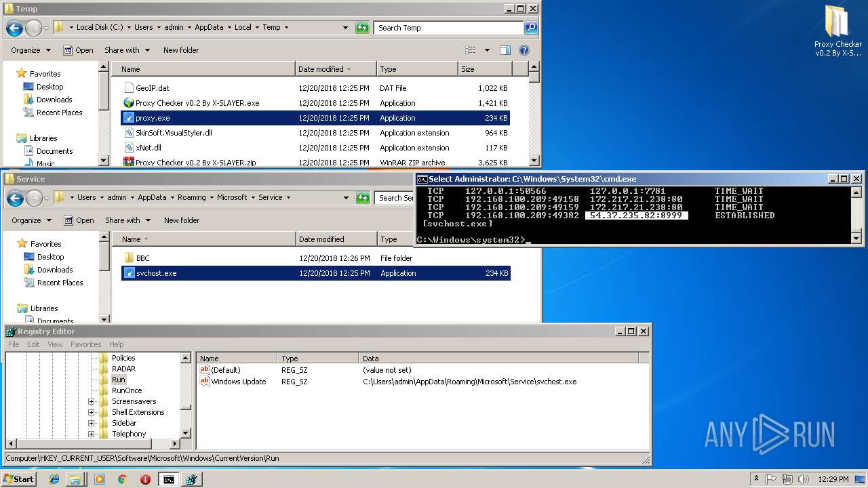Image resolution: width=868 pixels, height=488 pixels.
Task: Open the Registry Editor Help menu
Action: [117, 344]
